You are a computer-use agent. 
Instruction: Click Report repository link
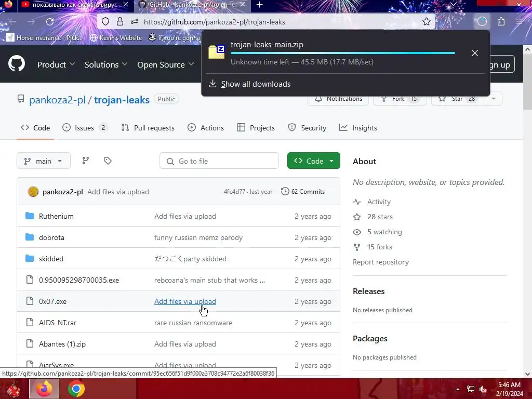click(381, 262)
